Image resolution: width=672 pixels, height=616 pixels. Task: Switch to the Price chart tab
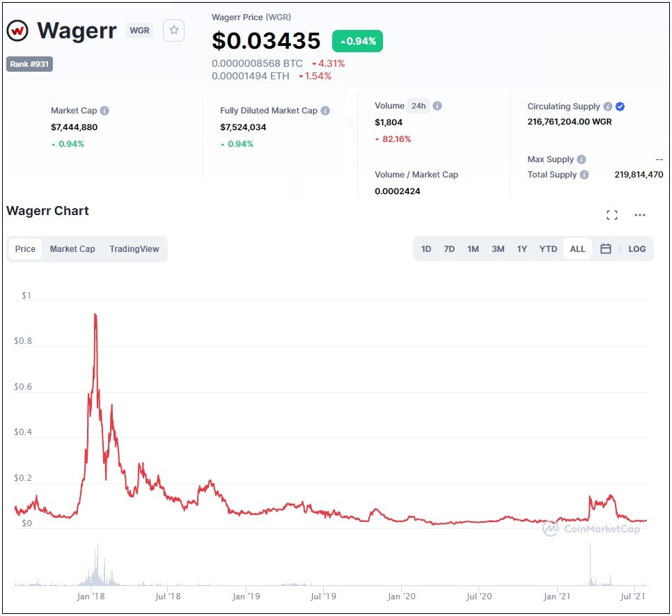point(25,249)
